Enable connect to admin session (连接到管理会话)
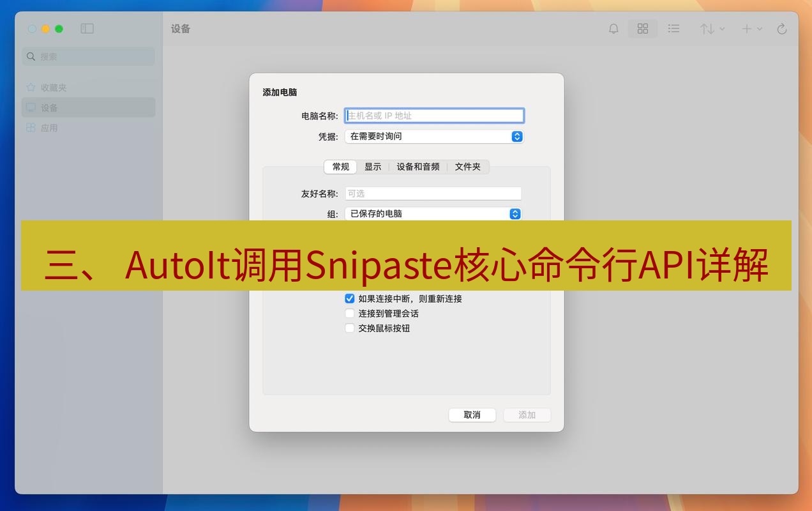Viewport: 812px width, 511px height. point(350,313)
